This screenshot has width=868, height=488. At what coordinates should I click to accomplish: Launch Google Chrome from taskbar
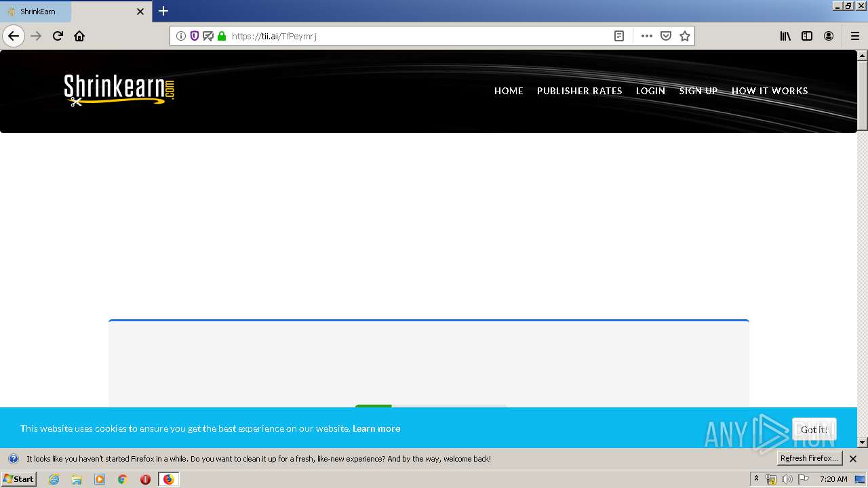tap(123, 479)
